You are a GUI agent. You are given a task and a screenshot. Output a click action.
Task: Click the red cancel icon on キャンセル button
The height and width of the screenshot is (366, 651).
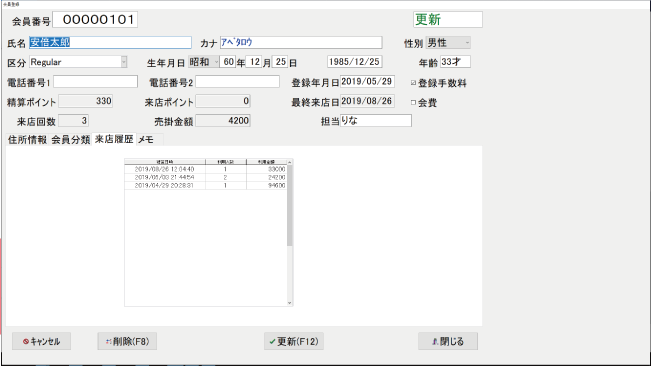[26, 342]
